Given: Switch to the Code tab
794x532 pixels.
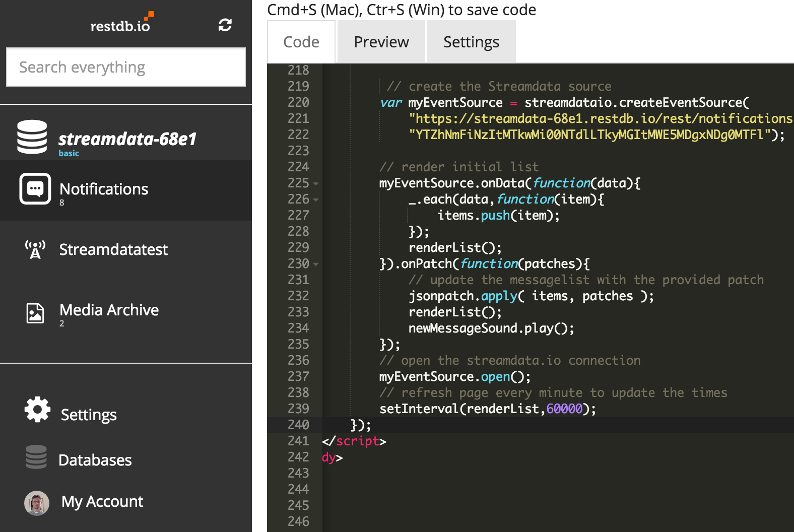Looking at the screenshot, I should point(301,42).
